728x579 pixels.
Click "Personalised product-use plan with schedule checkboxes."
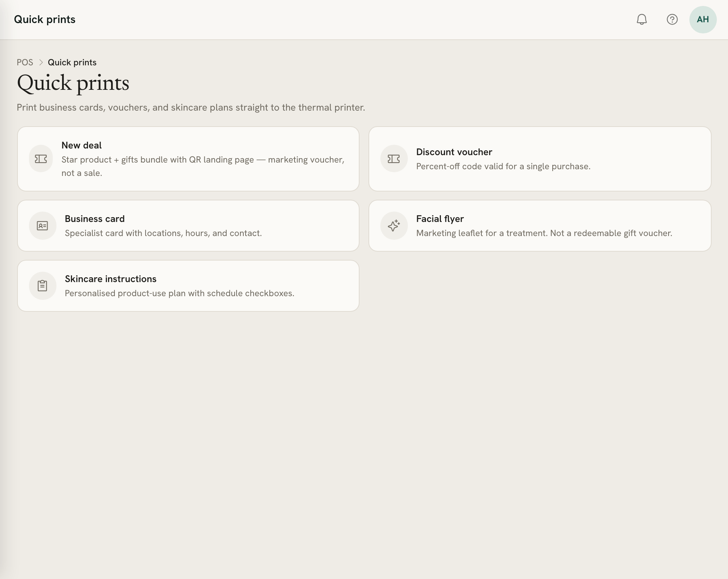click(x=179, y=293)
